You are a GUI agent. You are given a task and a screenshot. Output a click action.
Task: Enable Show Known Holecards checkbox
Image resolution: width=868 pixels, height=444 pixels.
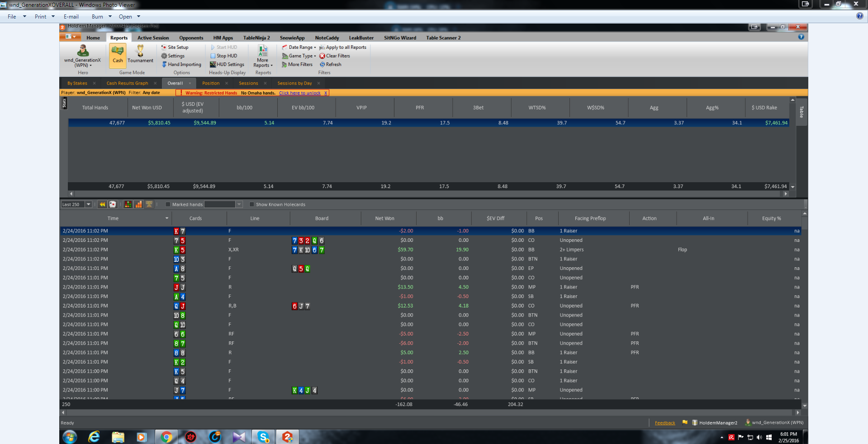[251, 204]
